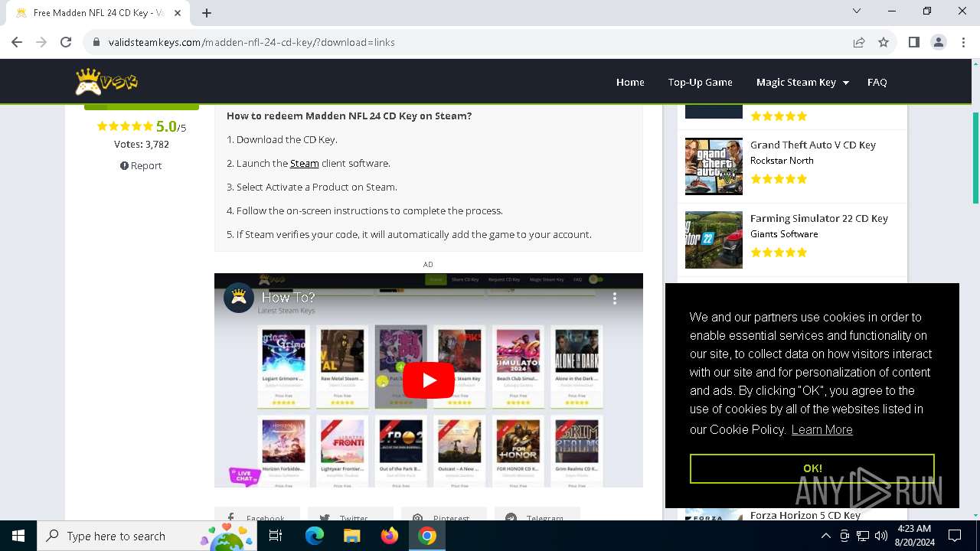Share on Facebook

click(x=256, y=514)
